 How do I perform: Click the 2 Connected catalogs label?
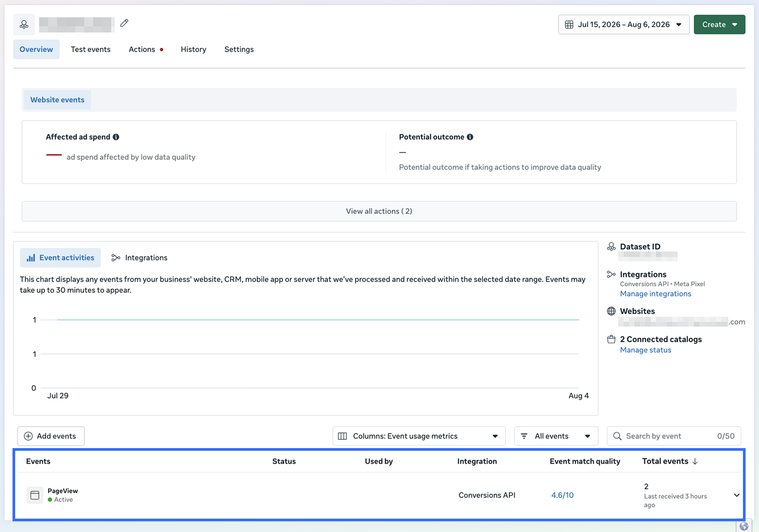tap(661, 339)
